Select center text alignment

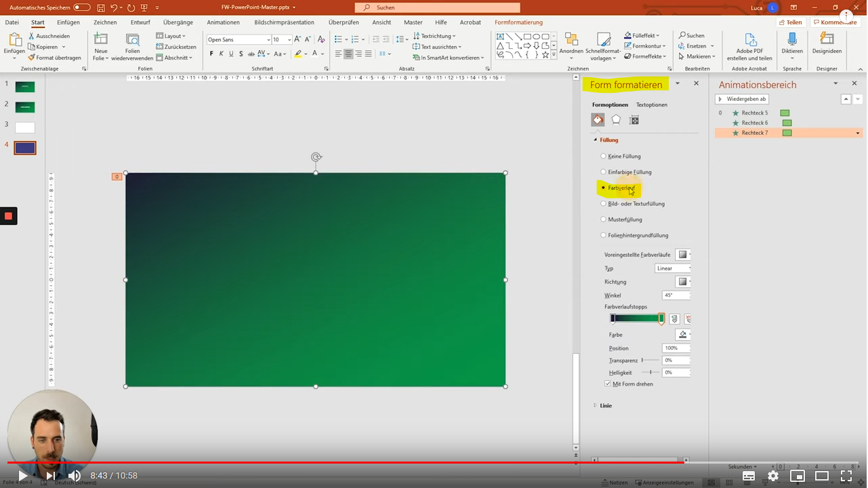348,54
